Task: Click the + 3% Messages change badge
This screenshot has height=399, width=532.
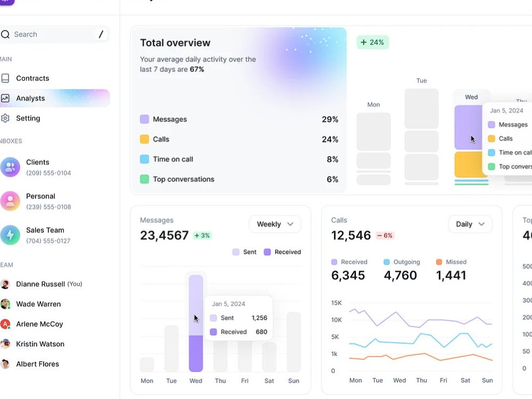Action: point(202,236)
